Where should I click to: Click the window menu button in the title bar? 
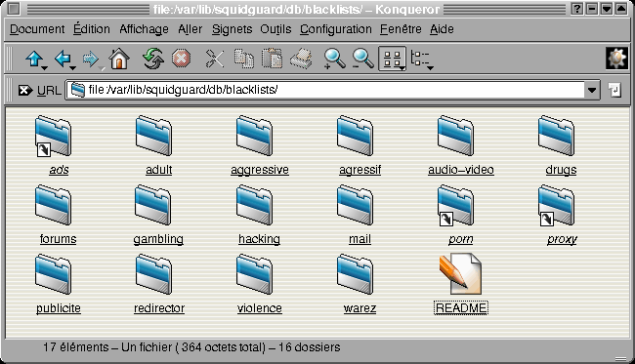[x=13, y=9]
